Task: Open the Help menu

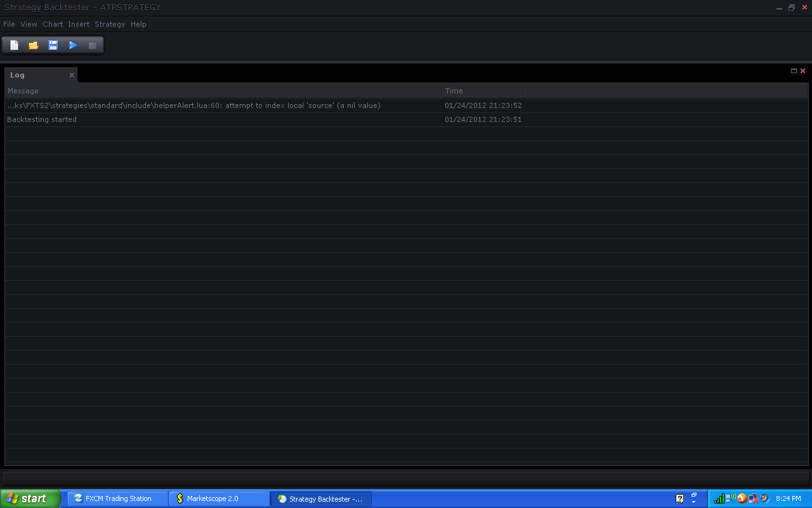Action: tap(138, 24)
